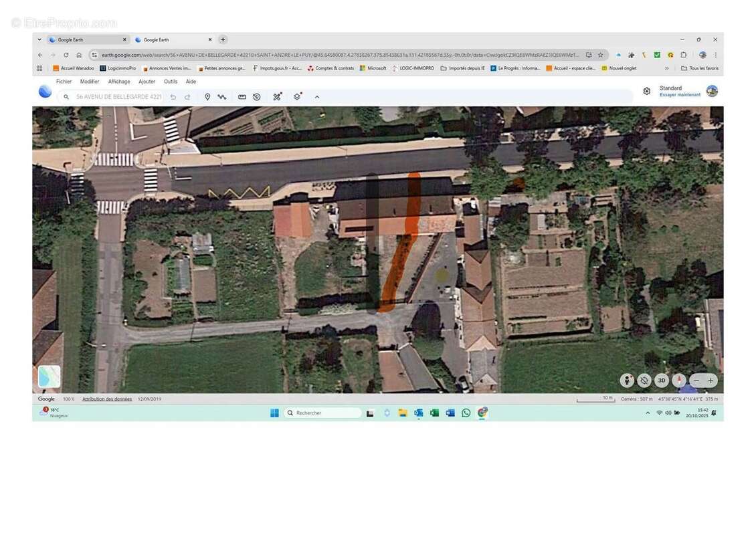The image size is (756, 535).
Task: Switch to the second Google Earth tab
Action: pos(173,39)
